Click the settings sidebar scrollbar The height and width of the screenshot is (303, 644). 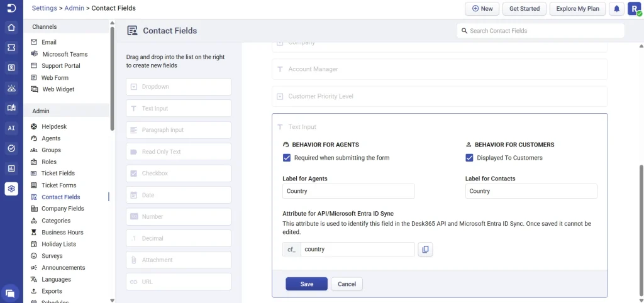112,78
